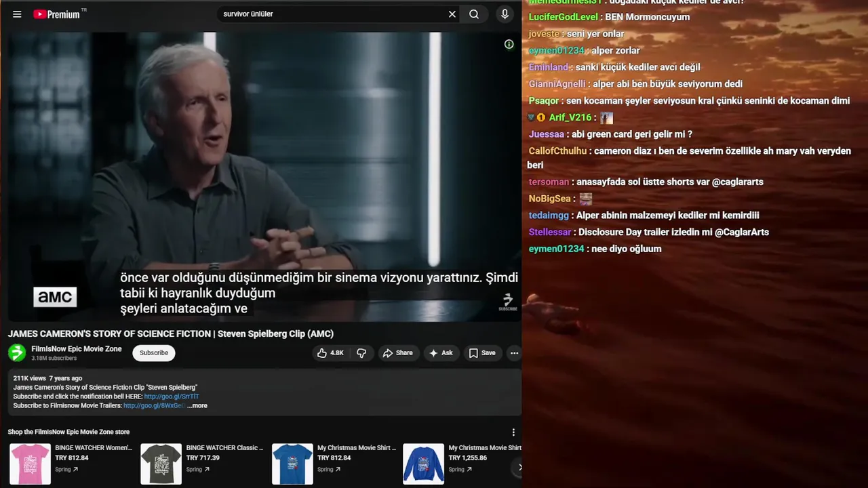868x488 pixels.
Task: Click eymen01234 'alper zorlar' message
Action: 616,51
